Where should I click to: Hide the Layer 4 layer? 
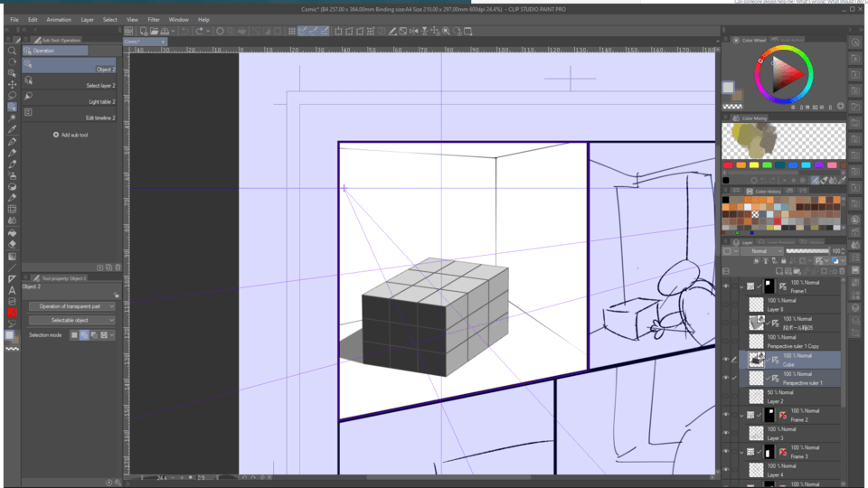726,470
